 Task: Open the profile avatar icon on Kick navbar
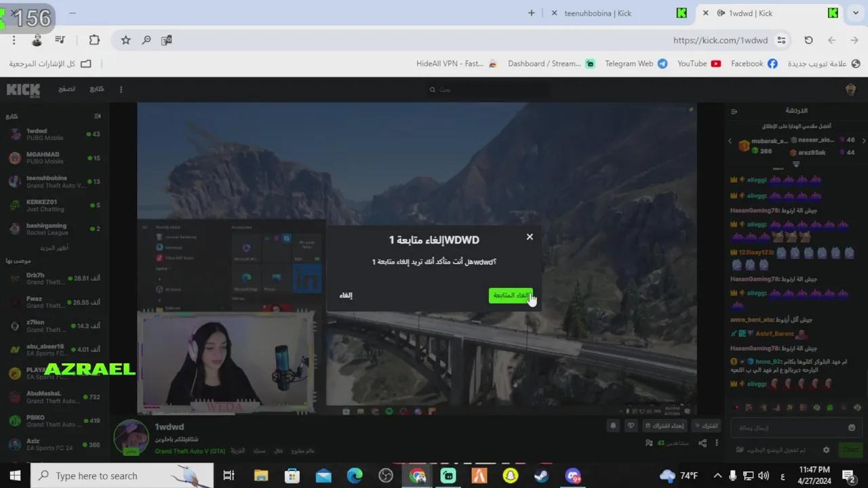pos(850,89)
